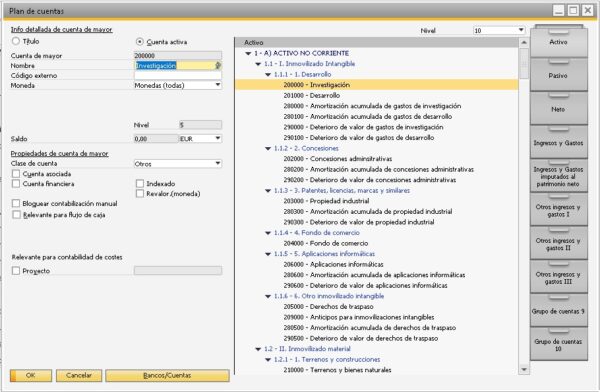Enable the Cuenta asociada checkbox
The width and height of the screenshot is (600, 392).
16,174
